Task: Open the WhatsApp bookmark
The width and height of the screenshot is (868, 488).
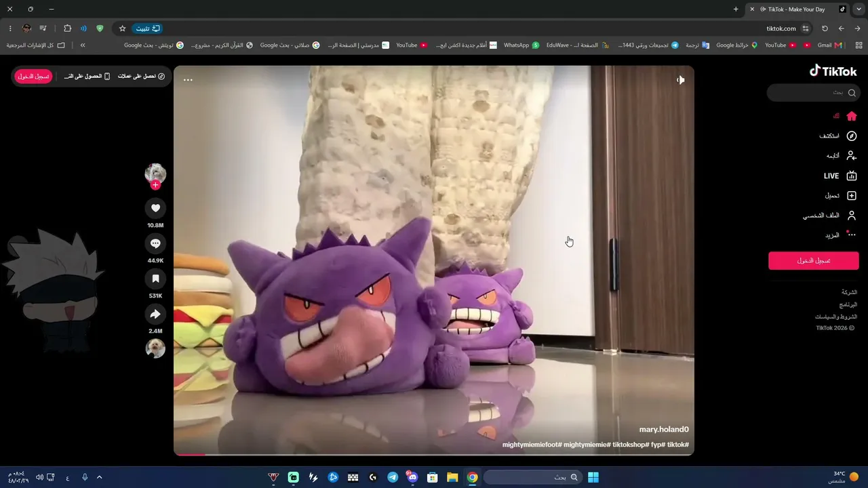Action: click(x=521, y=45)
